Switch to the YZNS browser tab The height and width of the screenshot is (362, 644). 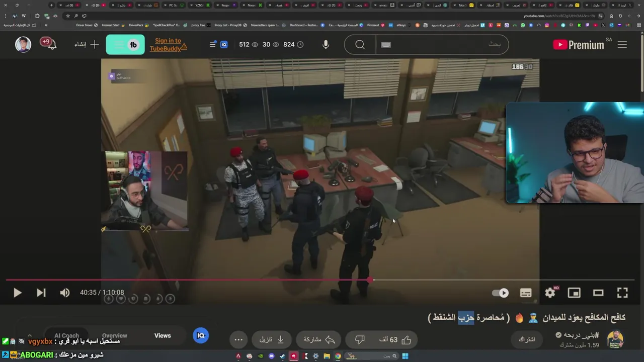click(x=199, y=5)
